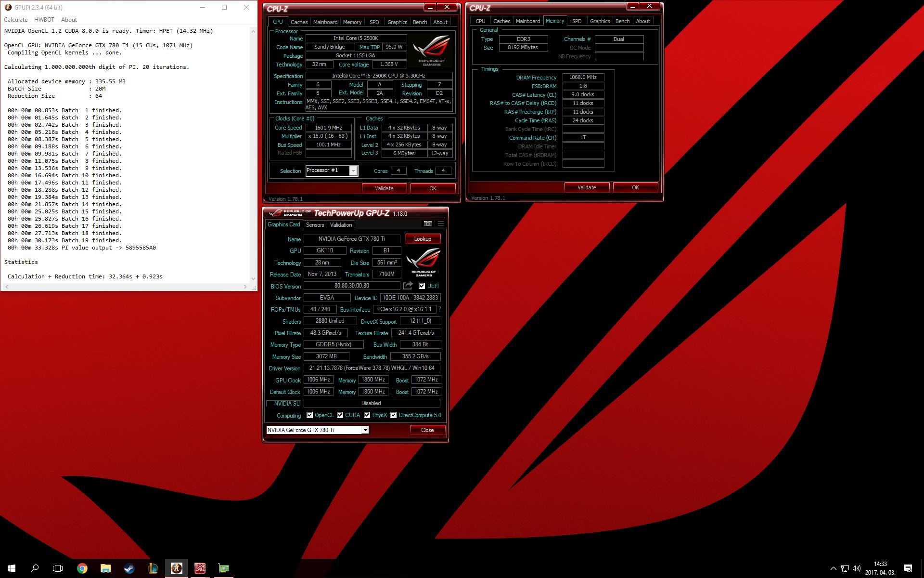Open Steam from the taskbar
The width and height of the screenshot is (924, 578).
[x=129, y=568]
